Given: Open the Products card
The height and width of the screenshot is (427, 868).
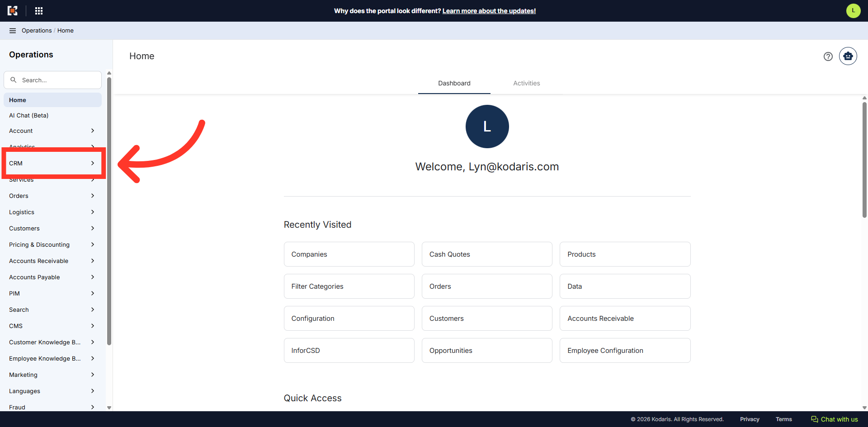Looking at the screenshot, I should point(625,254).
